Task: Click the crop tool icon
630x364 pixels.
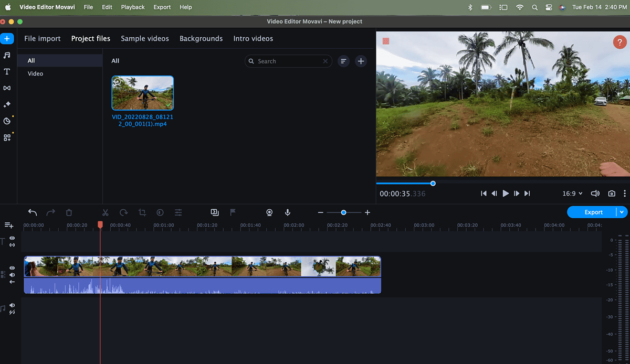Action: 142,212
